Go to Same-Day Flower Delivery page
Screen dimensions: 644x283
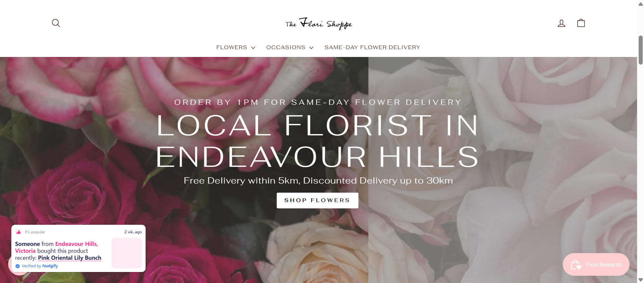372,47
